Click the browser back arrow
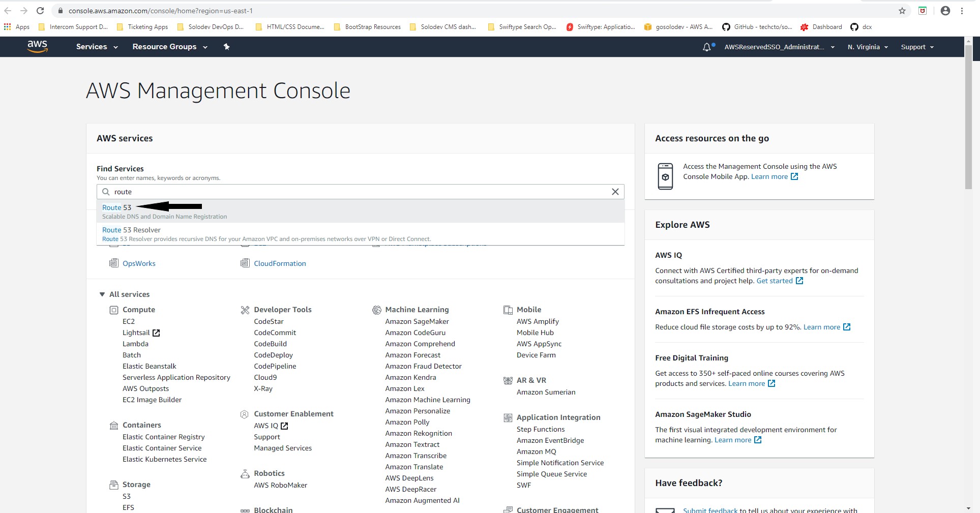Screen dimensions: 980x513 (x=8, y=11)
